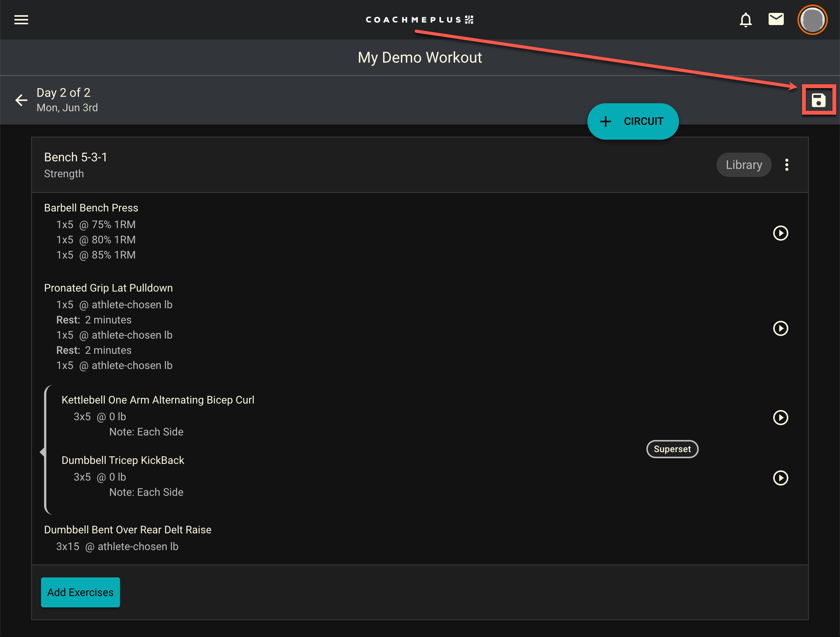Select the Dumbbell Bent Over Rear Delt Raise exercise

pyautogui.click(x=128, y=530)
